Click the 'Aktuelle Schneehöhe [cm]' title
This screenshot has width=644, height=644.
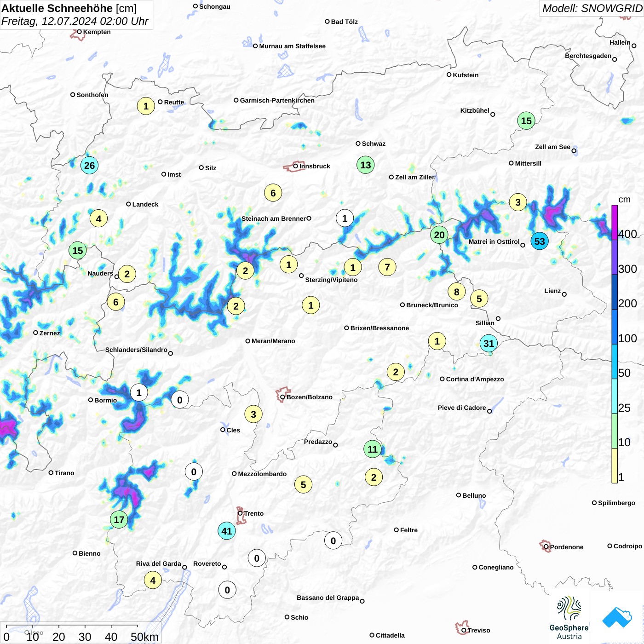click(69, 8)
